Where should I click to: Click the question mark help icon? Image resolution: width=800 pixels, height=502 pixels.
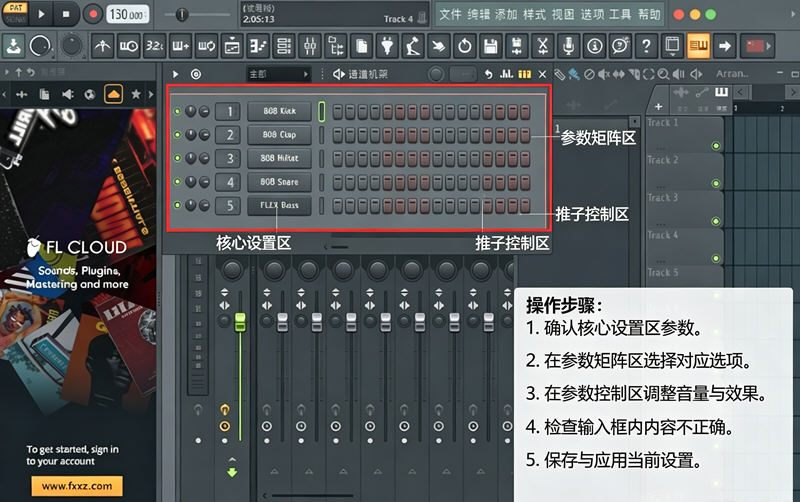pyautogui.click(x=646, y=46)
